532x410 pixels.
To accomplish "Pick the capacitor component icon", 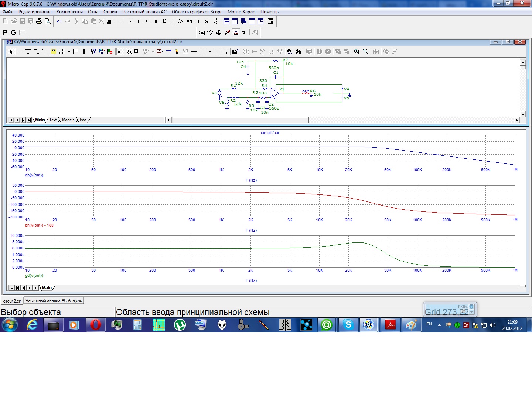I will (x=139, y=21).
